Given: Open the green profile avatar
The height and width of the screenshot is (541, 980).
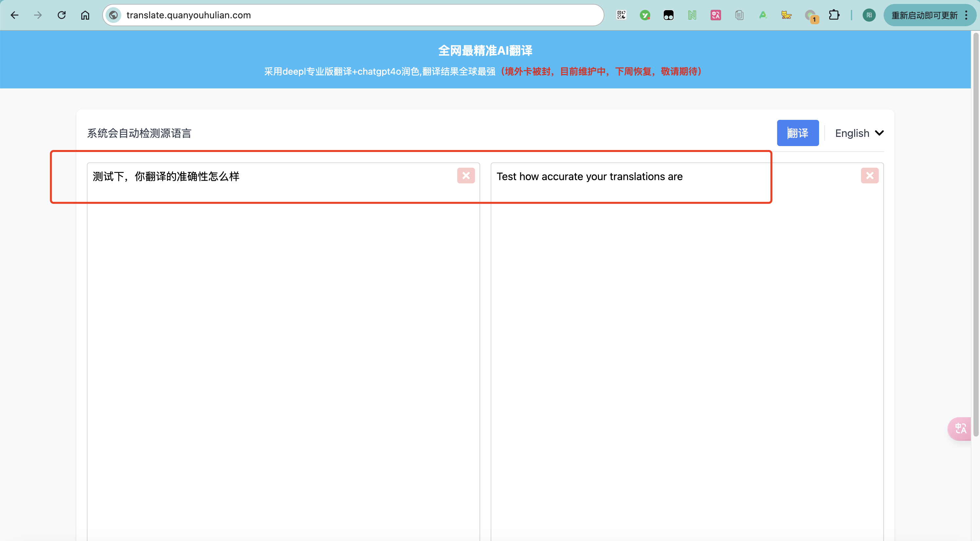Looking at the screenshot, I should (x=869, y=15).
